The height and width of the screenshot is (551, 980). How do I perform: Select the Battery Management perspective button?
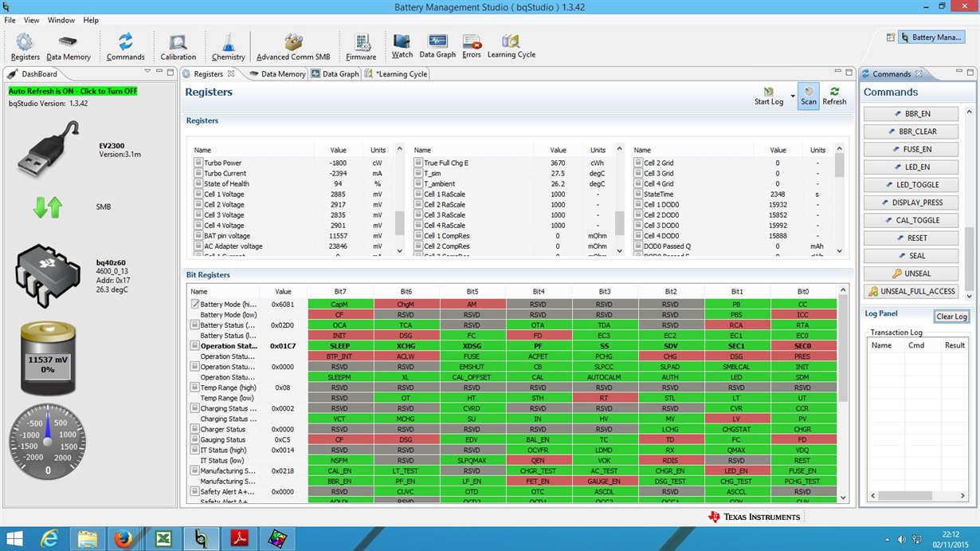(x=931, y=37)
